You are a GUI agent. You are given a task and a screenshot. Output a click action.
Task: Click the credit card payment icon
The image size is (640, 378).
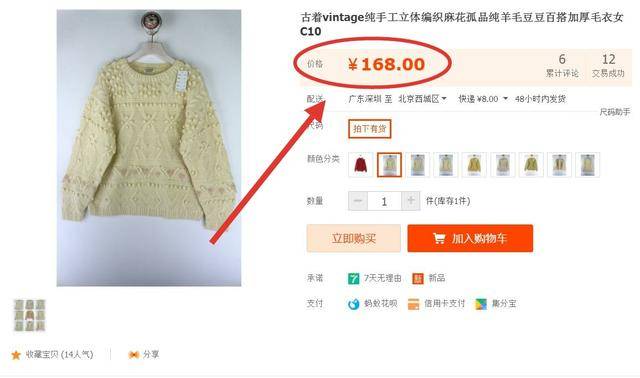point(413,304)
